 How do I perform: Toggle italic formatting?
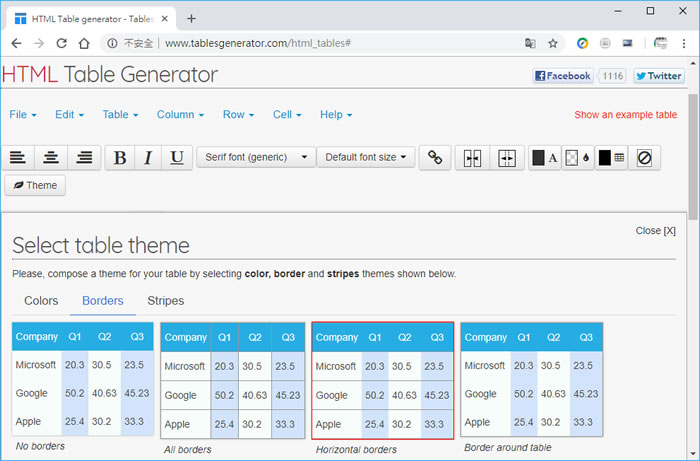(148, 158)
